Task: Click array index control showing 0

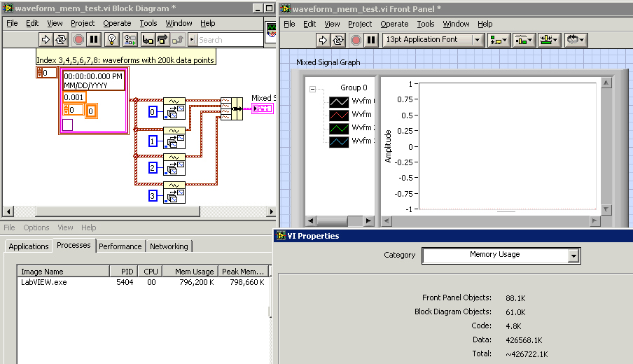Action: pos(47,73)
